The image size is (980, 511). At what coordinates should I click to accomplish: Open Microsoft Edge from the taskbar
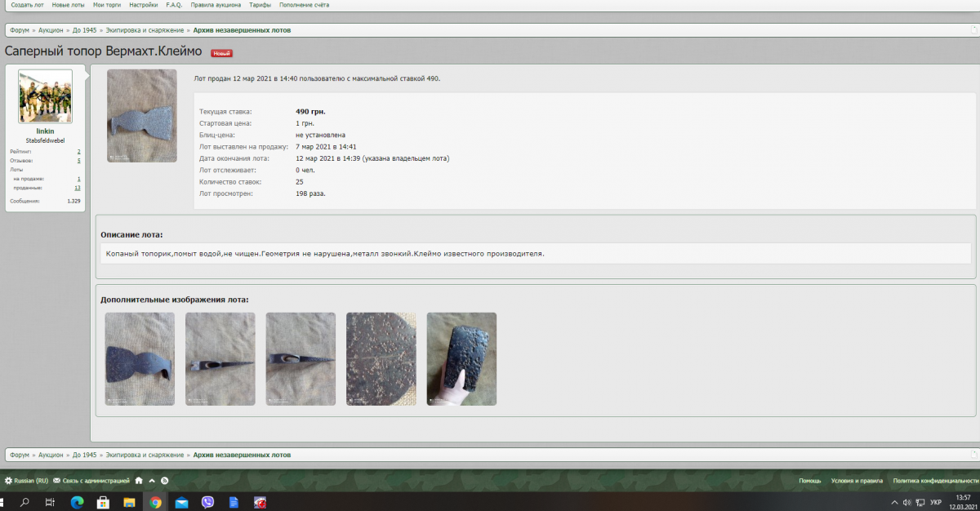click(x=77, y=502)
